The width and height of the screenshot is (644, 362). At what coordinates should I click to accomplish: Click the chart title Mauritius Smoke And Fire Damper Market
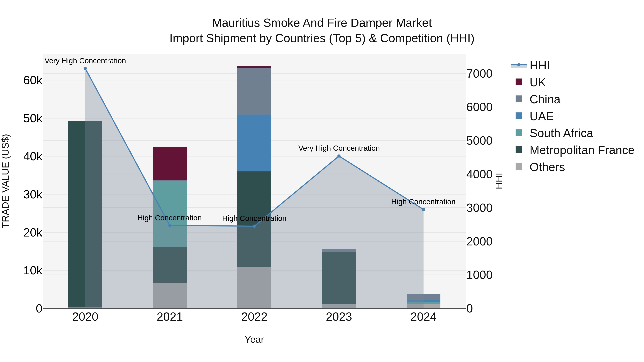coord(322,23)
